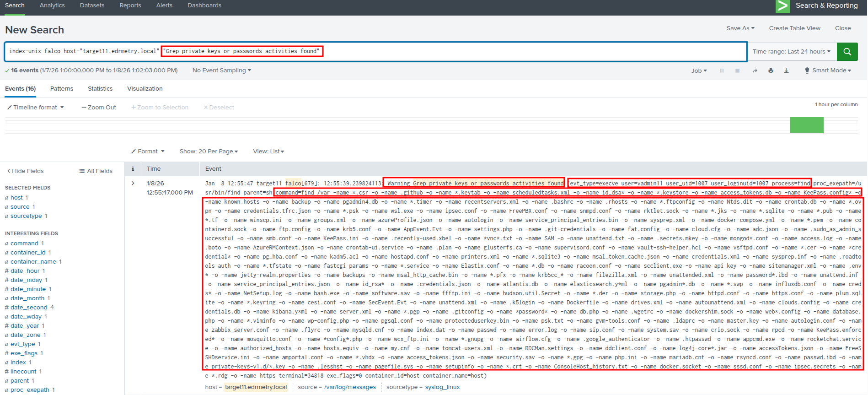The image size is (868, 395).
Task: Open the Time range picker dropdown
Action: tap(791, 52)
